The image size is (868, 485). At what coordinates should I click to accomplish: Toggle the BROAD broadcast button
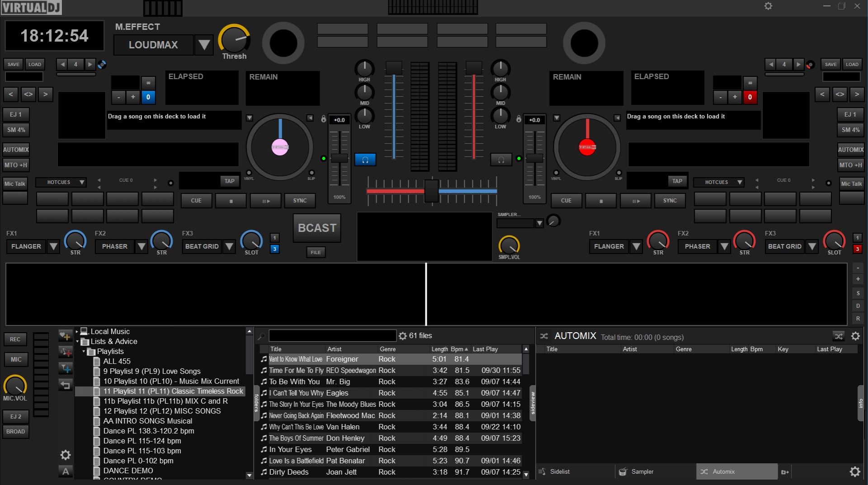15,431
